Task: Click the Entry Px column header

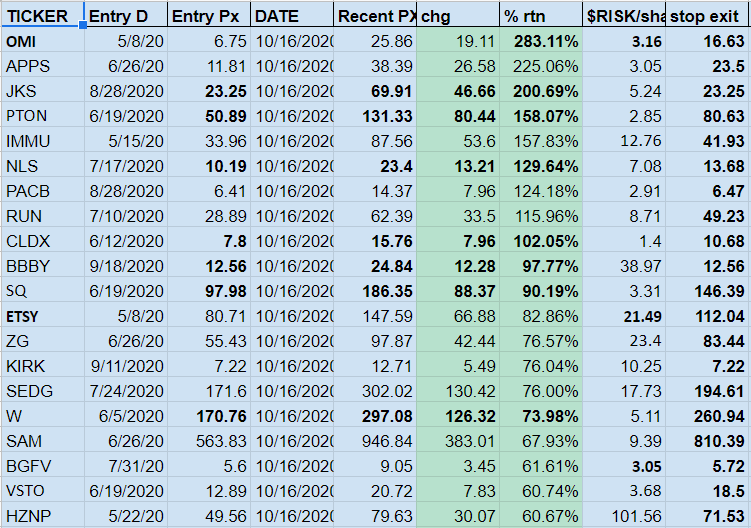Action: coord(209,14)
